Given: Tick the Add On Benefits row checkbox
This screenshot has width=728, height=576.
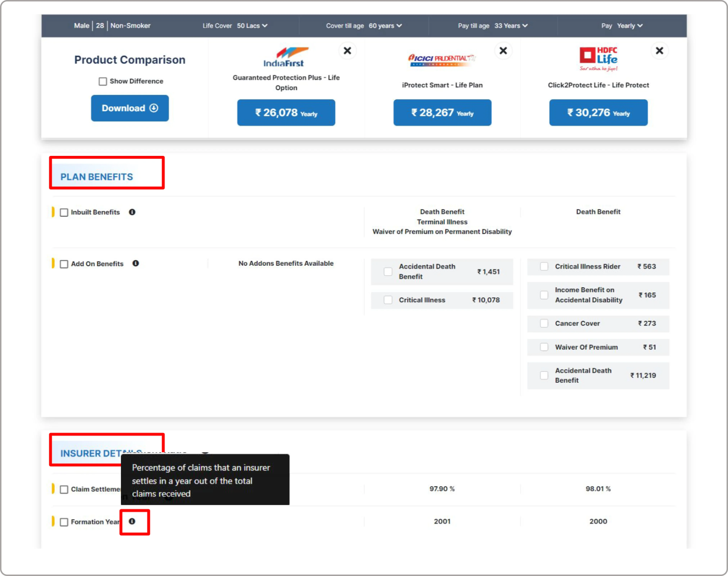Looking at the screenshot, I should (x=64, y=264).
